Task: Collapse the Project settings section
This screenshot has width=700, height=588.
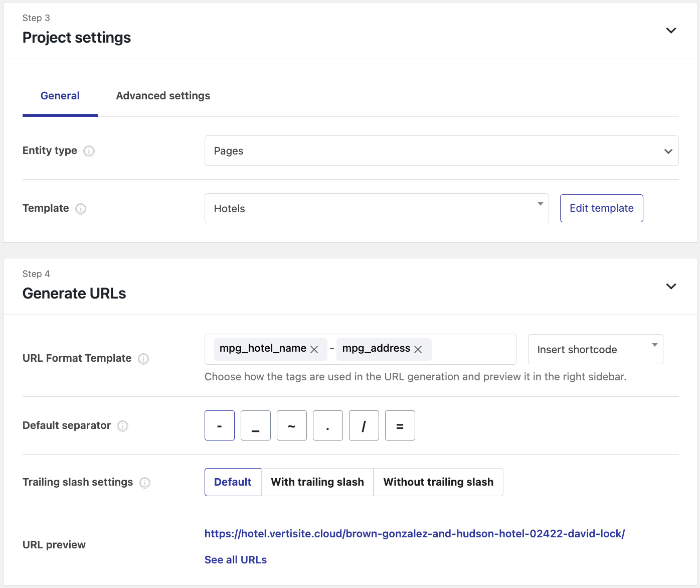Action: [670, 31]
